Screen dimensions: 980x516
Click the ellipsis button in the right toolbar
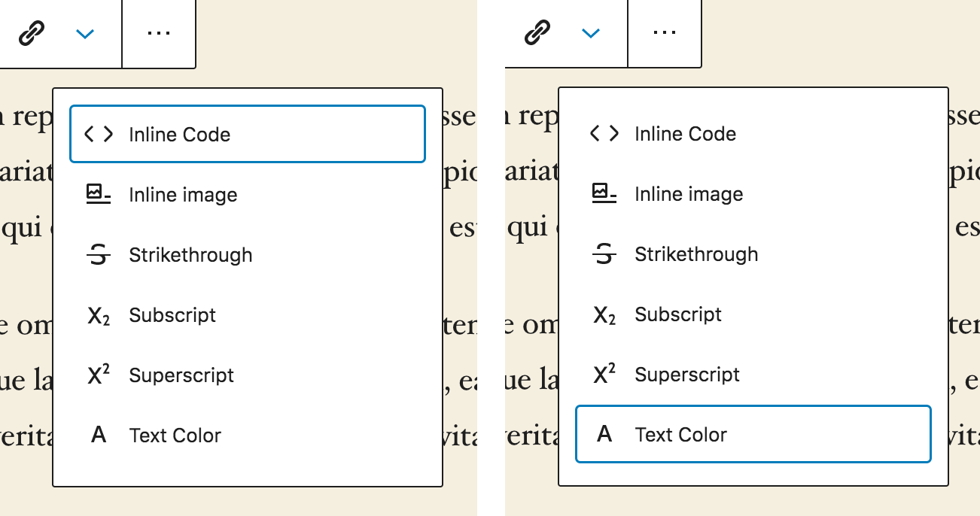[665, 32]
